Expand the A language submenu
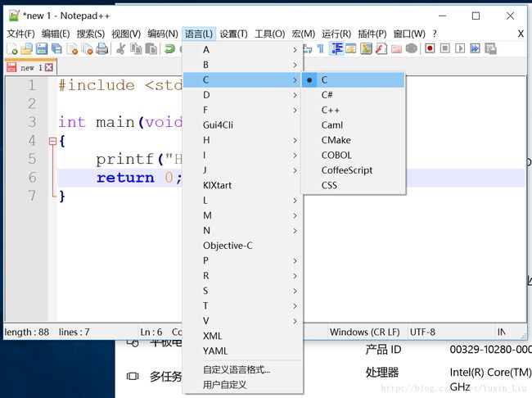This screenshot has height=398, width=532. coord(242,50)
